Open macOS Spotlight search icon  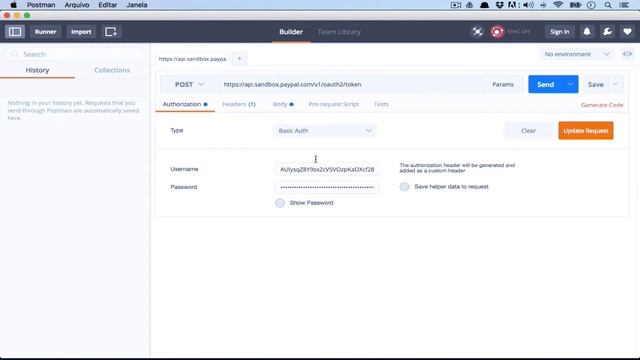608,5
